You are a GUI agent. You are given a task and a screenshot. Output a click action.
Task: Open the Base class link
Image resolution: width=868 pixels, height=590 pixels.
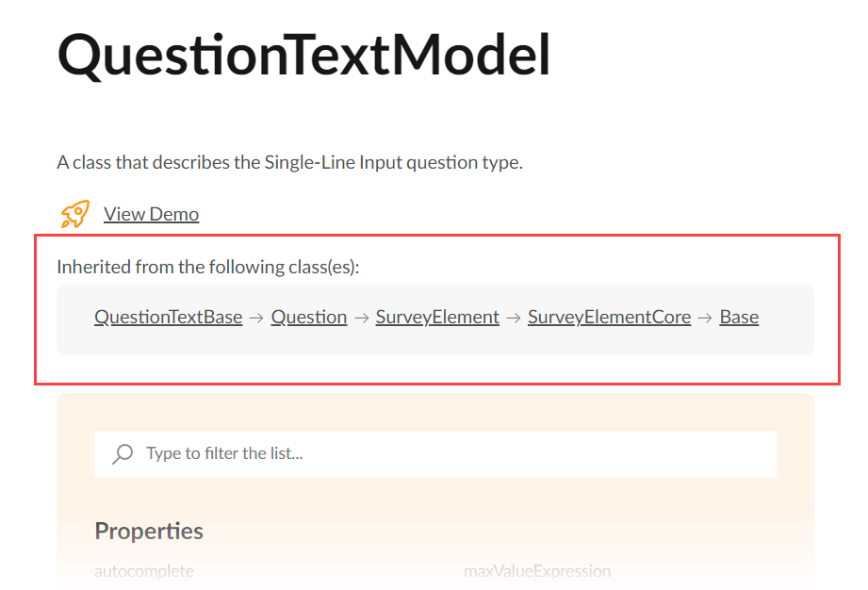point(739,317)
